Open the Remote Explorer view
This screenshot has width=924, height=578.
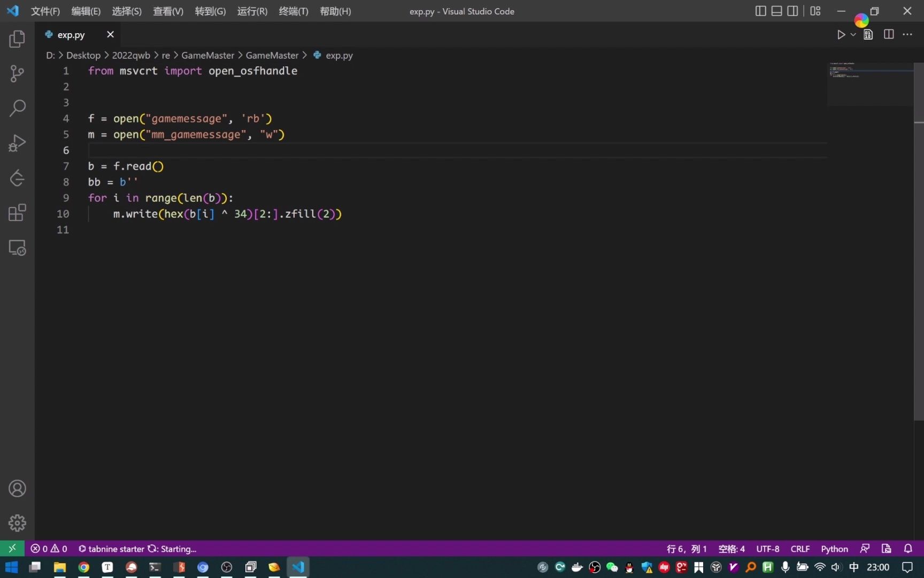pos(17,247)
